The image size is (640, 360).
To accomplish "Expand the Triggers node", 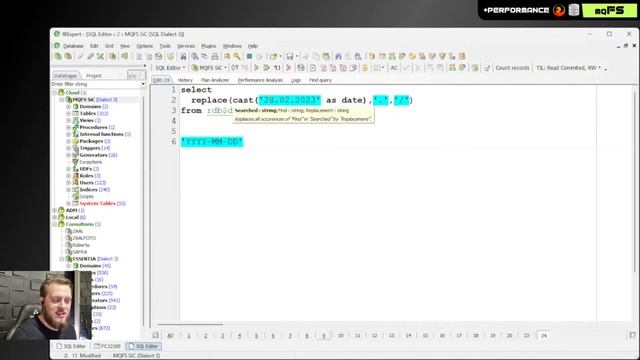I will [x=69, y=148].
